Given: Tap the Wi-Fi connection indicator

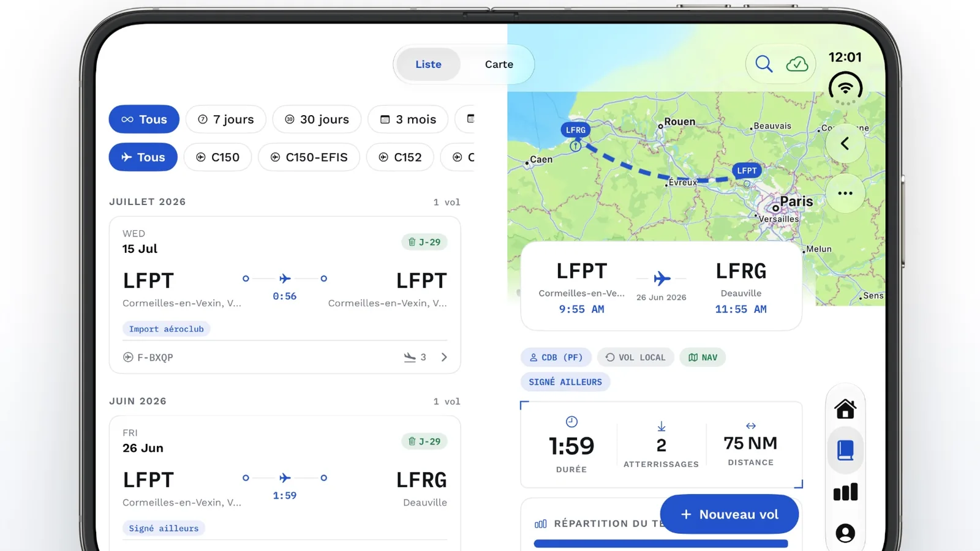Looking at the screenshot, I should click(x=845, y=88).
